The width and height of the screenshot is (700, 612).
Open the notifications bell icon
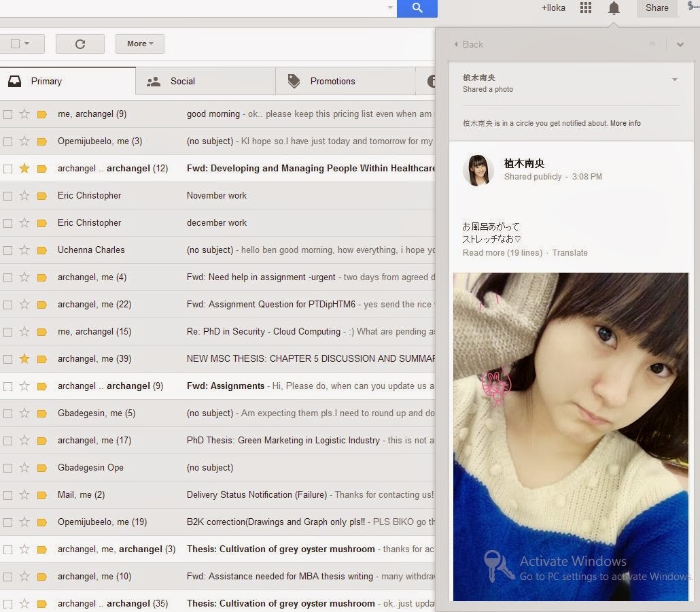click(x=614, y=8)
